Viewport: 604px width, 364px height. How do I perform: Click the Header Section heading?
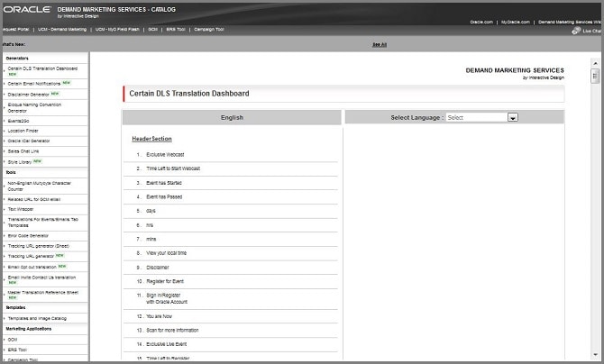pos(151,139)
